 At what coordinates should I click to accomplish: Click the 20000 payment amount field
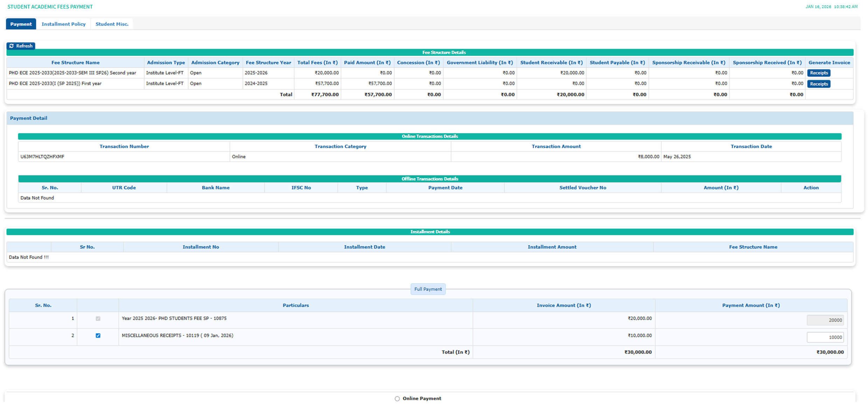pos(825,320)
